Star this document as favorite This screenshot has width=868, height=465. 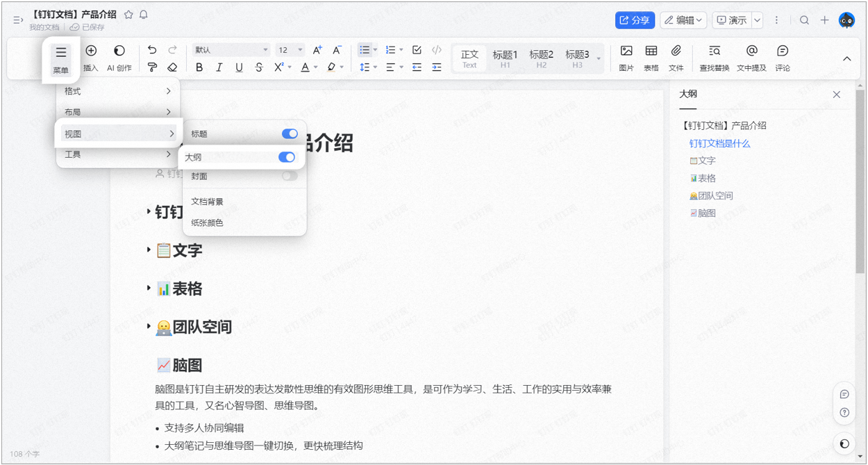(x=128, y=15)
